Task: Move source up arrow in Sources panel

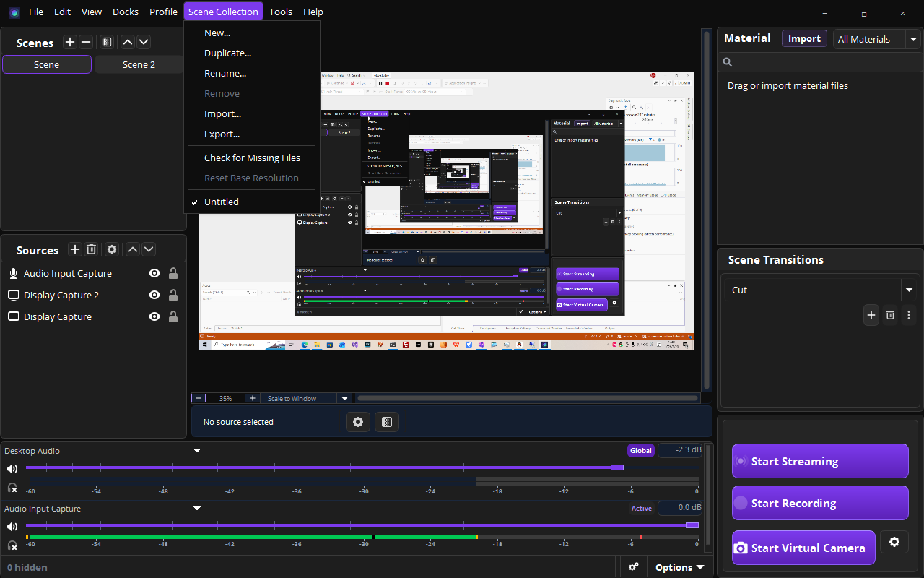Action: click(133, 249)
